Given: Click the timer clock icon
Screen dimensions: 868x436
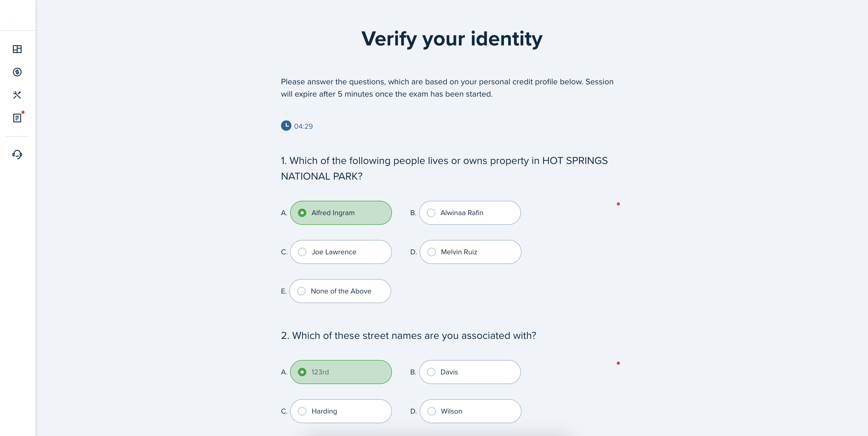Looking at the screenshot, I should [286, 126].
